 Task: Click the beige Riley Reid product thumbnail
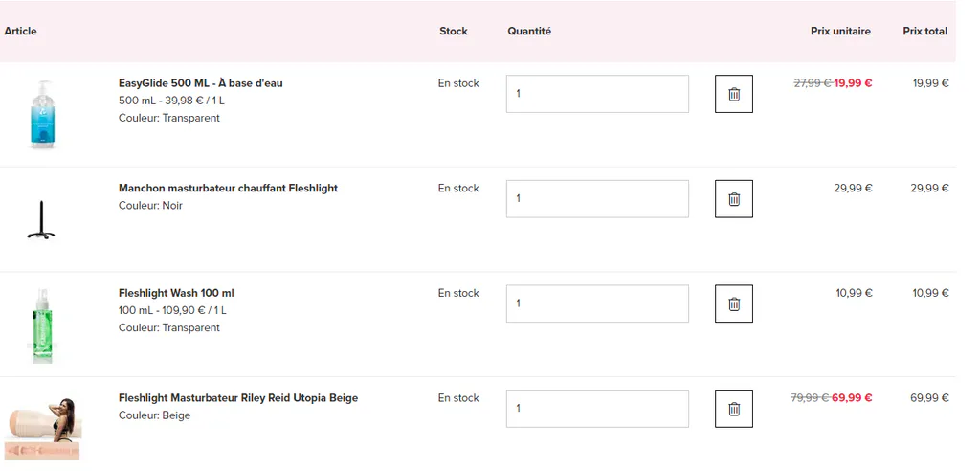click(x=42, y=429)
